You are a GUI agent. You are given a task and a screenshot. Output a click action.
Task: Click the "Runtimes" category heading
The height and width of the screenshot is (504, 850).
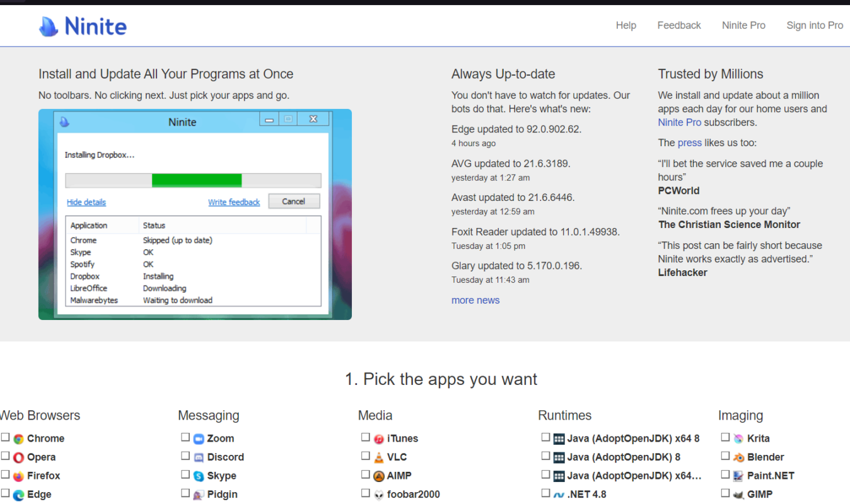click(x=565, y=416)
